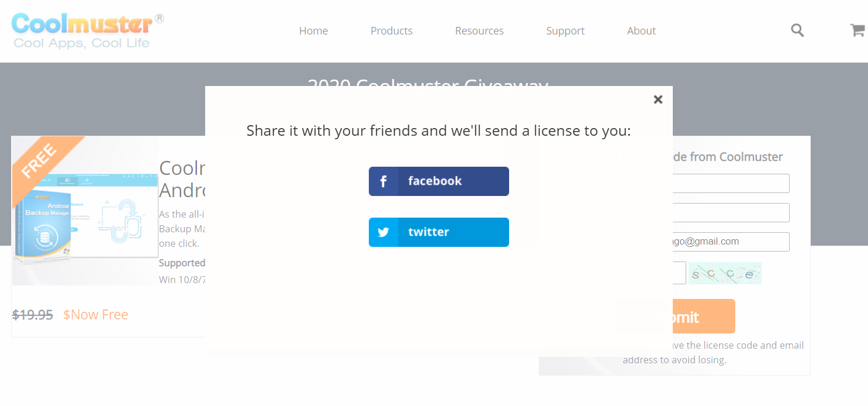
Task: Click the Android Backup Manager product image
Action: 85,211
